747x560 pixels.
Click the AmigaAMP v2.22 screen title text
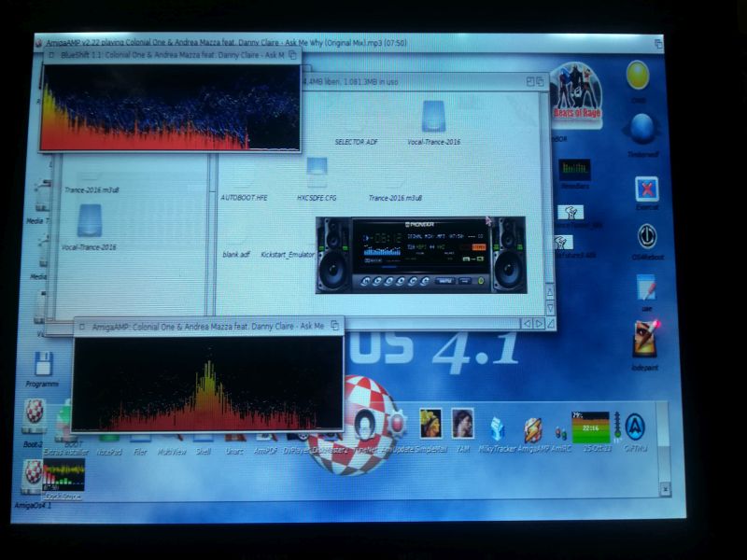click(226, 43)
